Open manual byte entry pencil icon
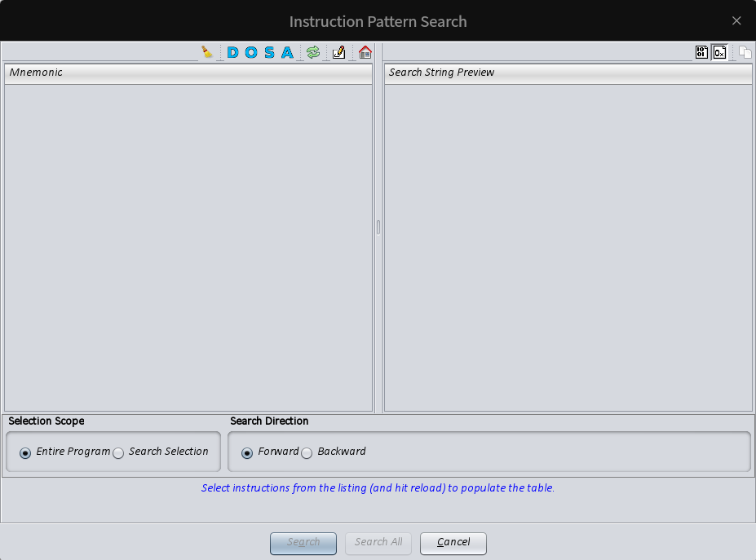Screen dimensions: 756x560 pyautogui.click(x=339, y=52)
